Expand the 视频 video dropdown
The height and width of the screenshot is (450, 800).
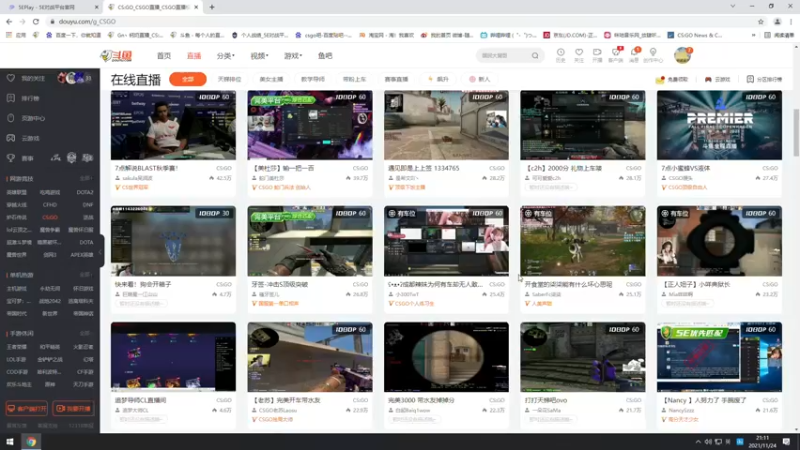pyautogui.click(x=259, y=56)
